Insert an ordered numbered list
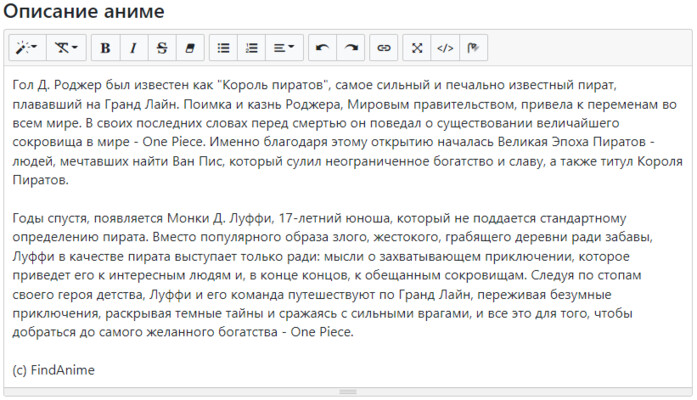Screen dimensions: 697x400 click(x=252, y=48)
